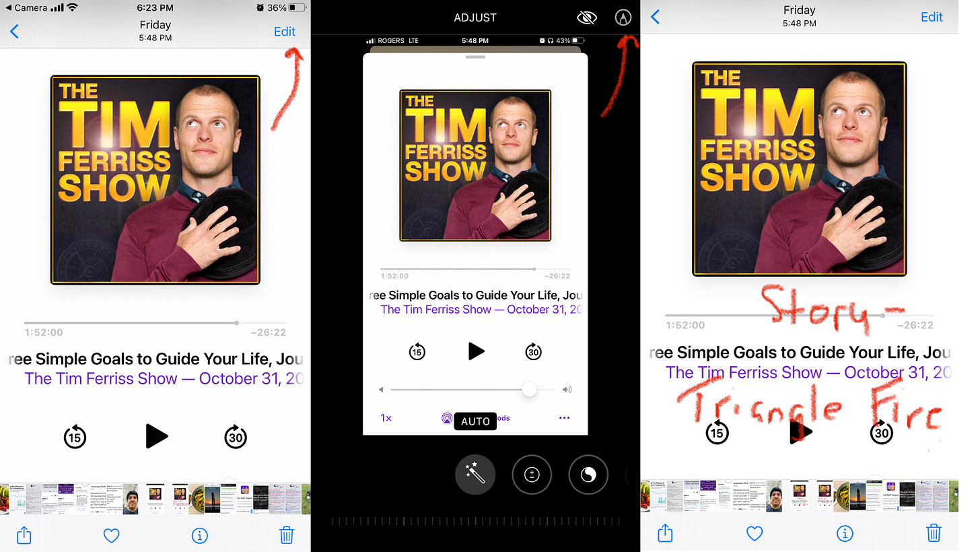Tap the 1x playback speed in middle screen

(x=386, y=418)
